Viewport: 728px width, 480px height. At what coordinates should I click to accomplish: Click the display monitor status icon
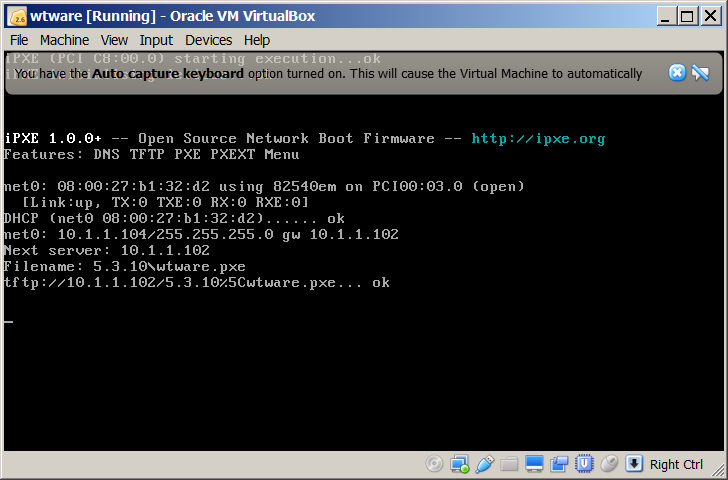coord(534,464)
